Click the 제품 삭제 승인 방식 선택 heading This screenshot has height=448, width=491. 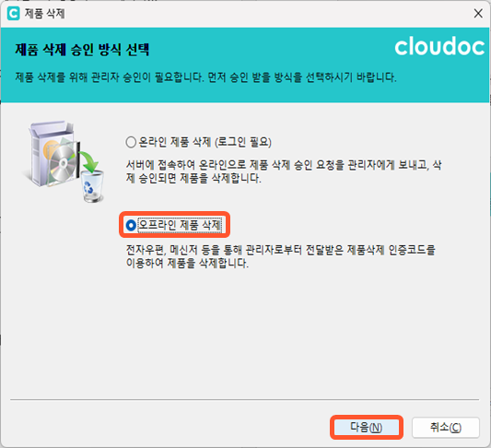tap(82, 50)
